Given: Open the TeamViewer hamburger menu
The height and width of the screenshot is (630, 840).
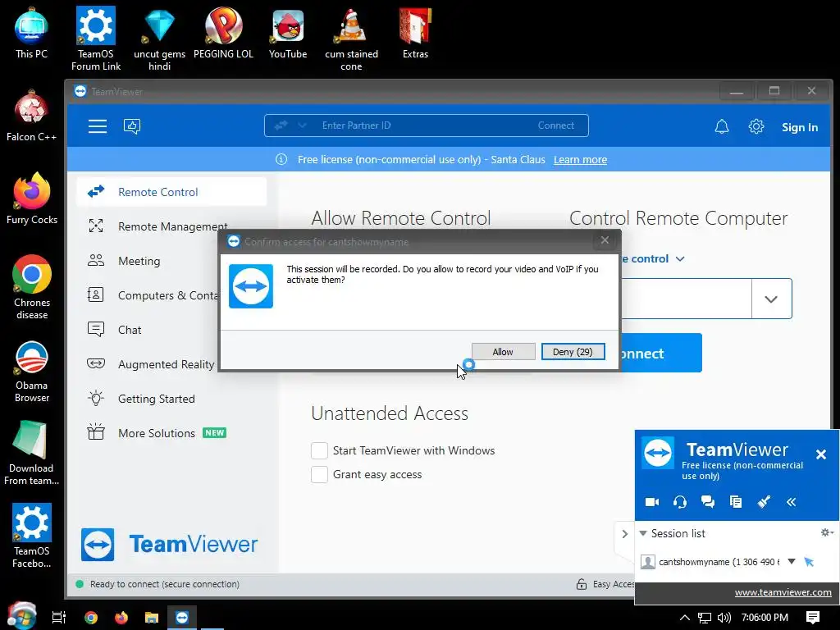Looking at the screenshot, I should click(98, 126).
